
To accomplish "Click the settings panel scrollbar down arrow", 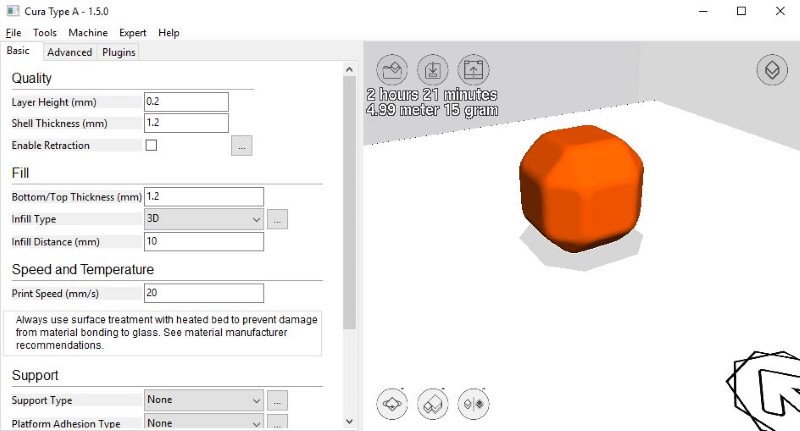I will point(349,421).
